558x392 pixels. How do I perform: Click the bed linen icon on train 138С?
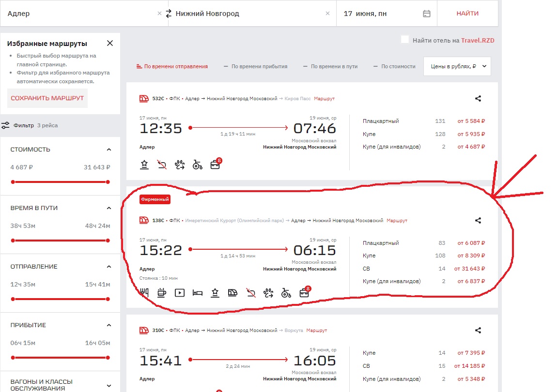pos(197,292)
